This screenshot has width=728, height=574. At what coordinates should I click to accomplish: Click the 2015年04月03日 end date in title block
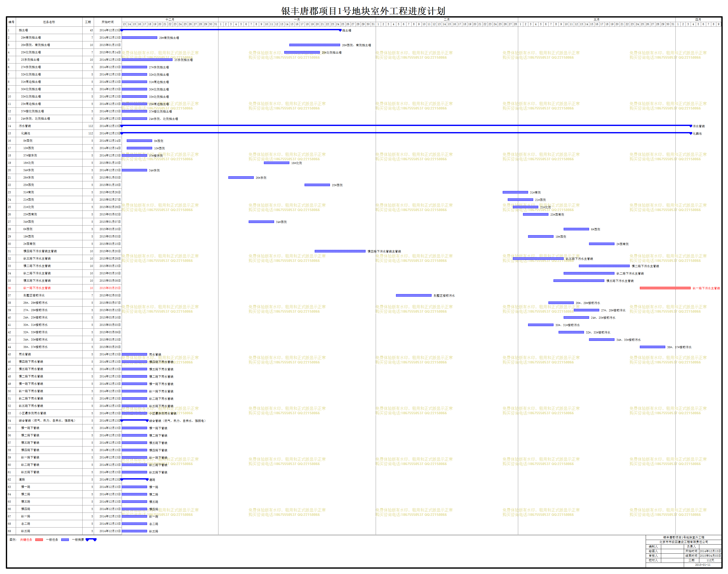tap(710, 556)
